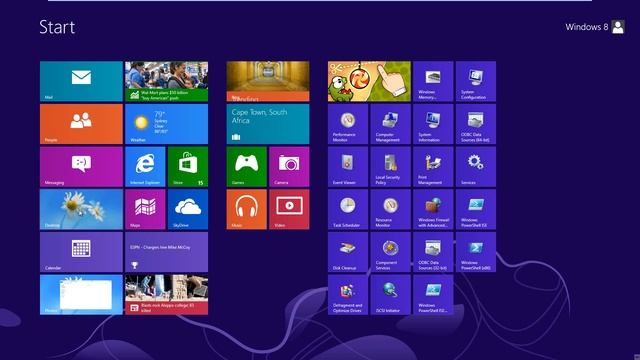Open the Music headphones tile
This screenshot has width=640, height=360.
247,209
